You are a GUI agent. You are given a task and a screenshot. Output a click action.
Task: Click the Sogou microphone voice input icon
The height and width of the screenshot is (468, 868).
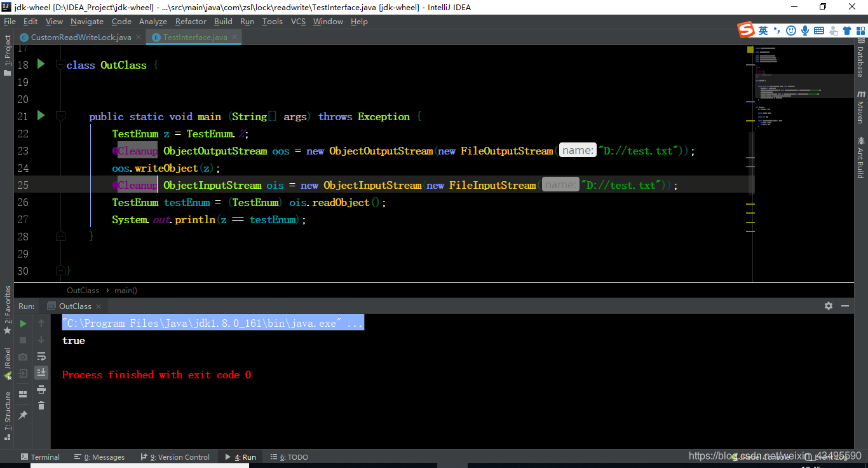pos(805,31)
